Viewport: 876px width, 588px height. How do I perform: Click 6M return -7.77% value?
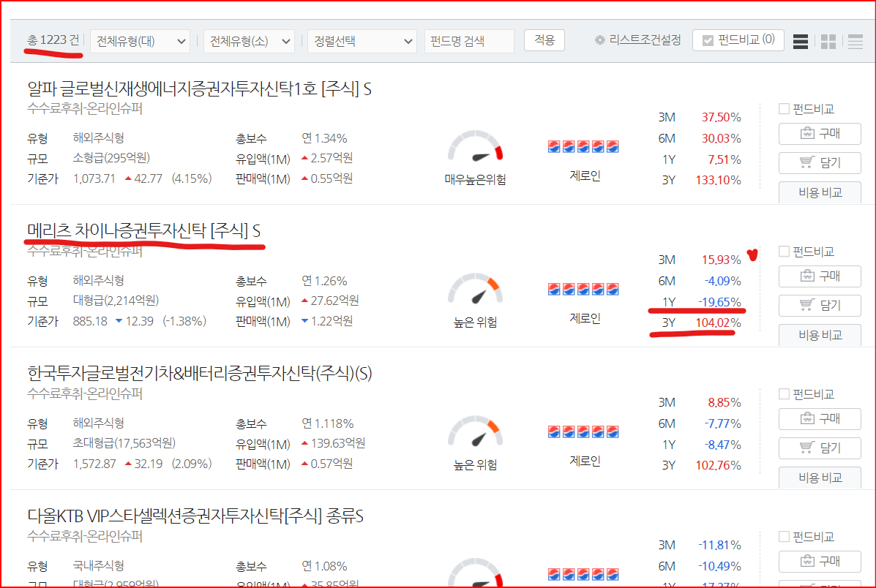(722, 424)
